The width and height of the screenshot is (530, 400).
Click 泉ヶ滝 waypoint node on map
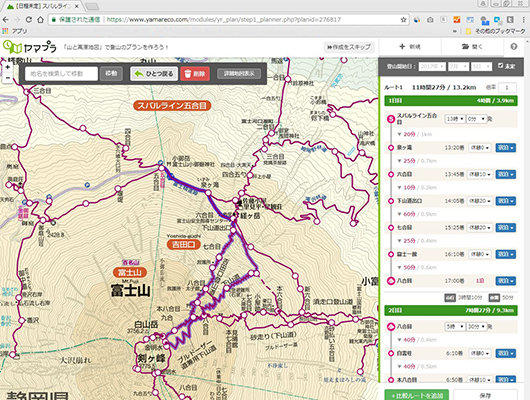coord(208,193)
